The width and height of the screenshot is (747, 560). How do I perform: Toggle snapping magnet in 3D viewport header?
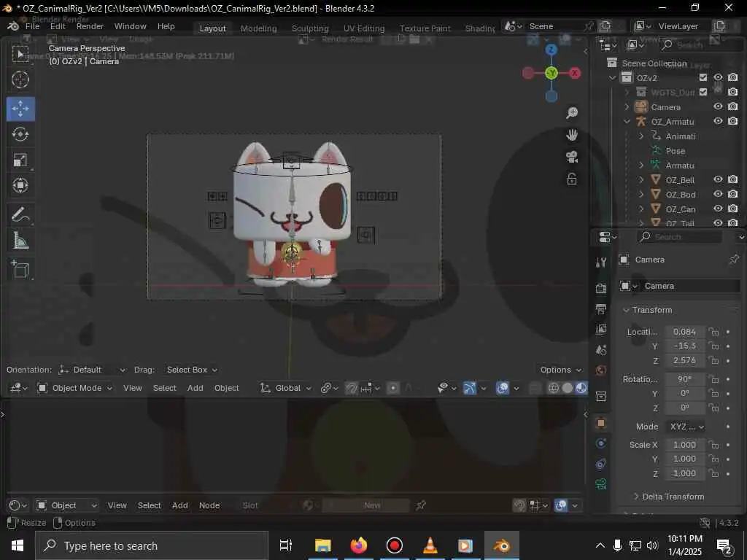click(x=351, y=389)
